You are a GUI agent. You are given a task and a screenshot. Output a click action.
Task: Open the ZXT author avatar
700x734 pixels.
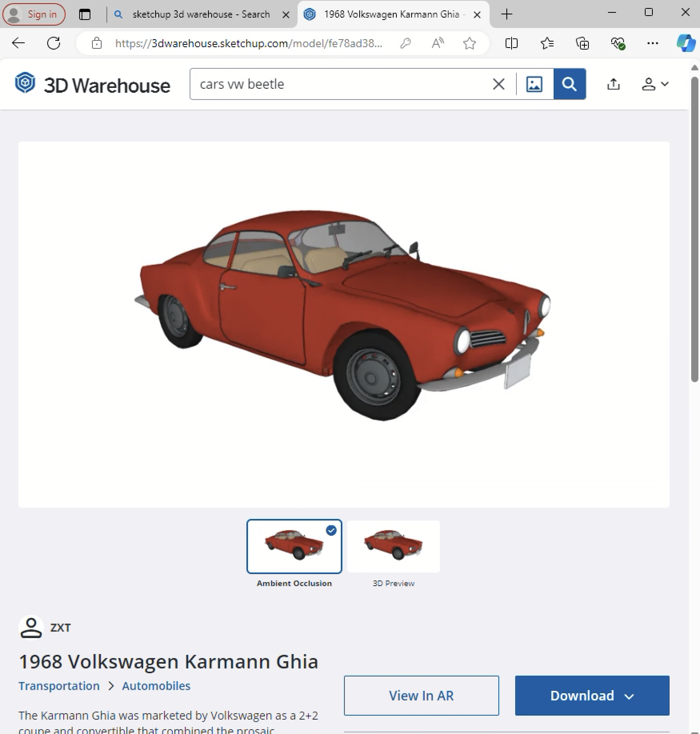(x=31, y=627)
